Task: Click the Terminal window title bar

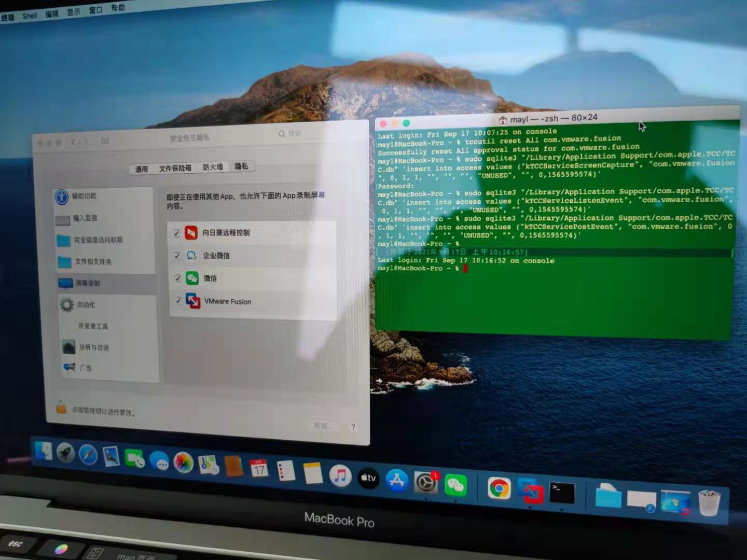Action: click(x=558, y=117)
